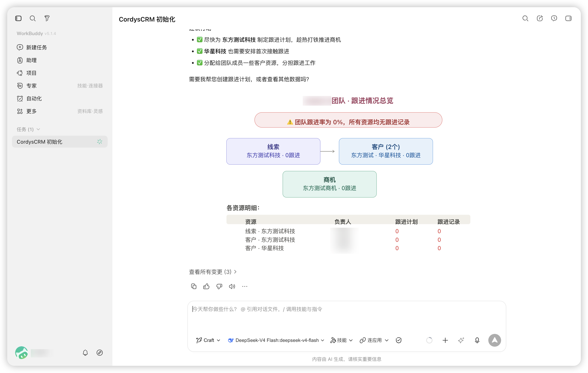Open the DeepSeek-V4 Flash model selector
This screenshot has width=588, height=373.
pos(276,340)
